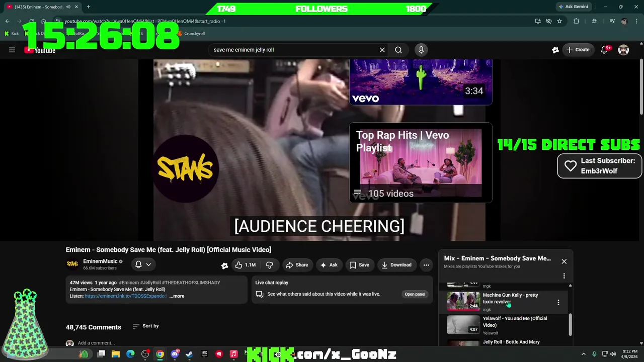Click the magnifier search button
Image resolution: width=644 pixels, height=362 pixels.
398,50
